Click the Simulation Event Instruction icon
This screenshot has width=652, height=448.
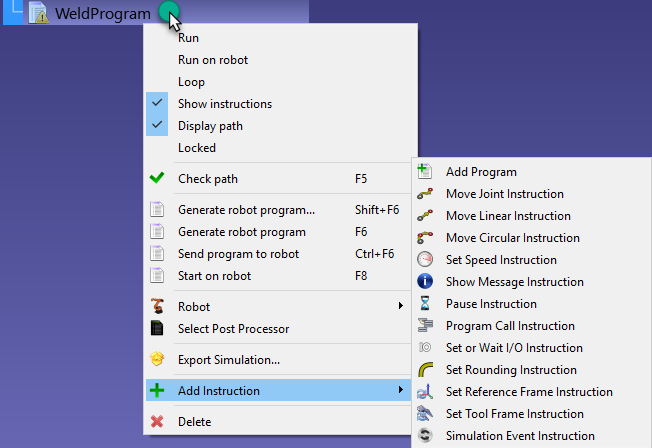click(425, 436)
